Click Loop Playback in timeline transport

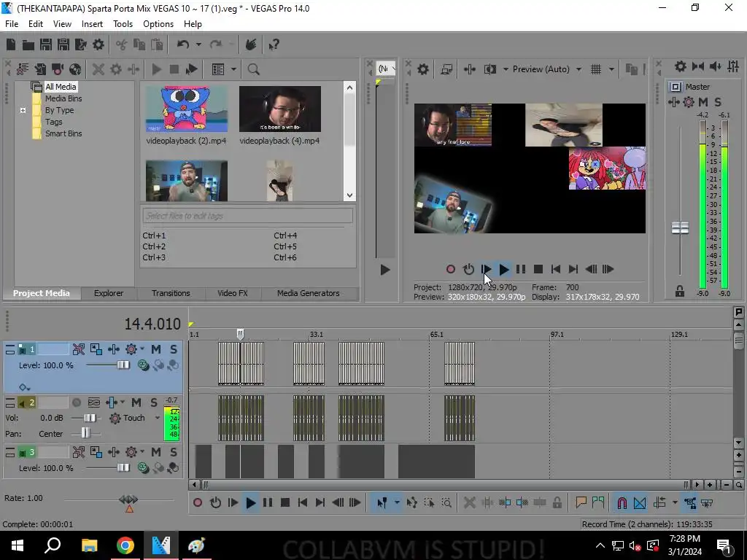click(215, 503)
